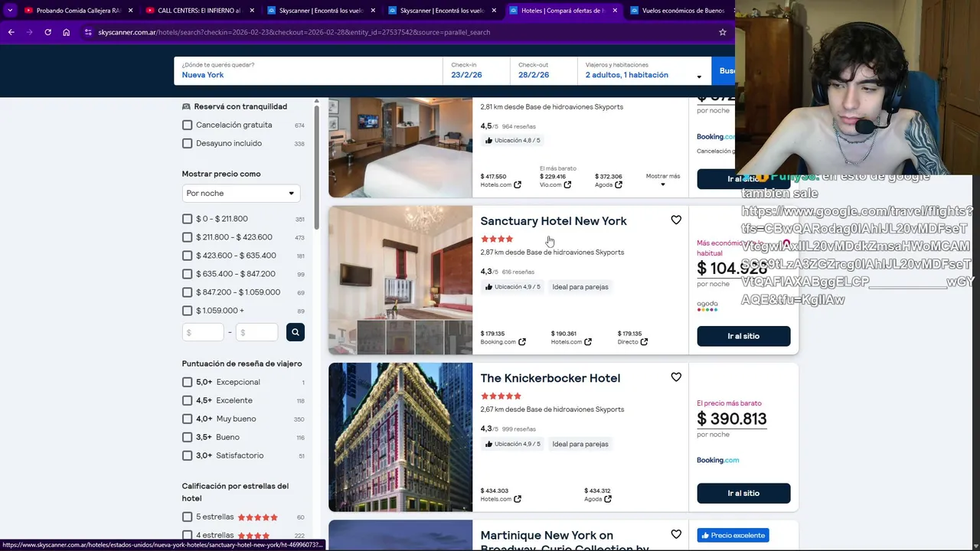
Task: Open Hotels.com external link icon for $434.303
Action: tap(518, 499)
